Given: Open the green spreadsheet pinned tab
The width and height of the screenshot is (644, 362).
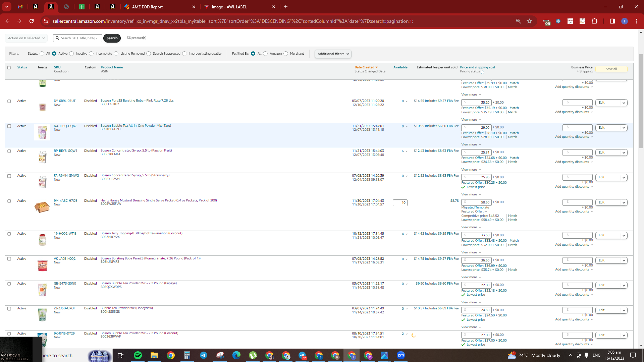Looking at the screenshot, I should coord(82,7).
